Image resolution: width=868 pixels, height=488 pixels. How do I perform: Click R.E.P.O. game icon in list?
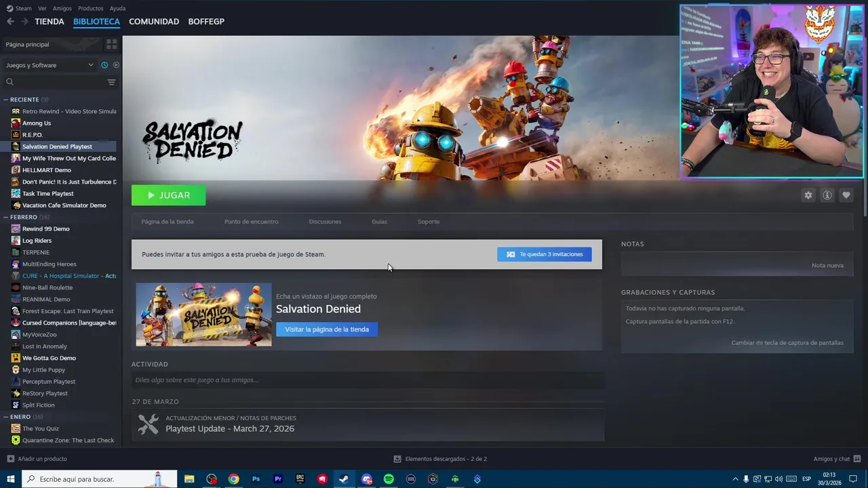[16, 135]
